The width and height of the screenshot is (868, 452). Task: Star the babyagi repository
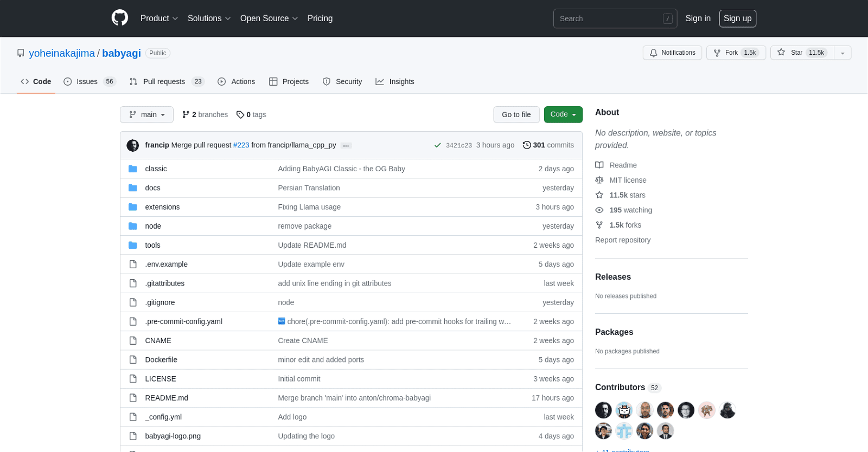click(802, 53)
